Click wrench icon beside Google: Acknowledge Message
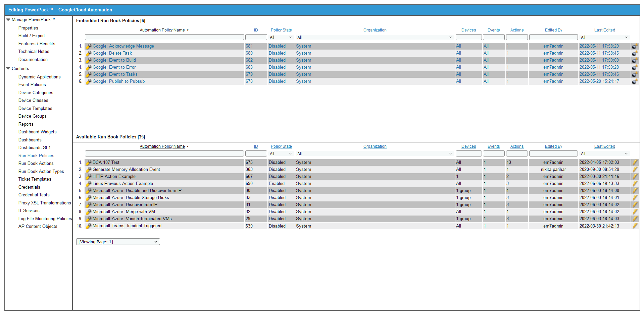The height and width of the screenshot is (315, 644). pos(89,46)
